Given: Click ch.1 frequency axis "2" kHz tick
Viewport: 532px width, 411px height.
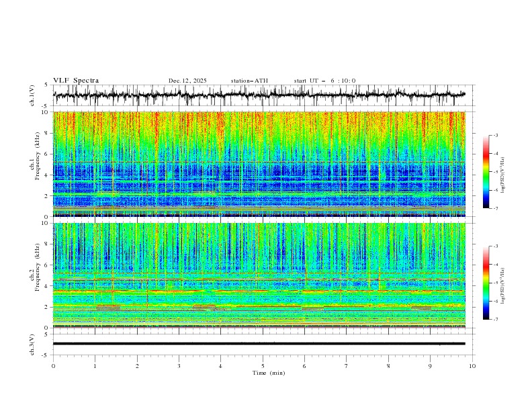Looking at the screenshot, I should pos(48,196).
